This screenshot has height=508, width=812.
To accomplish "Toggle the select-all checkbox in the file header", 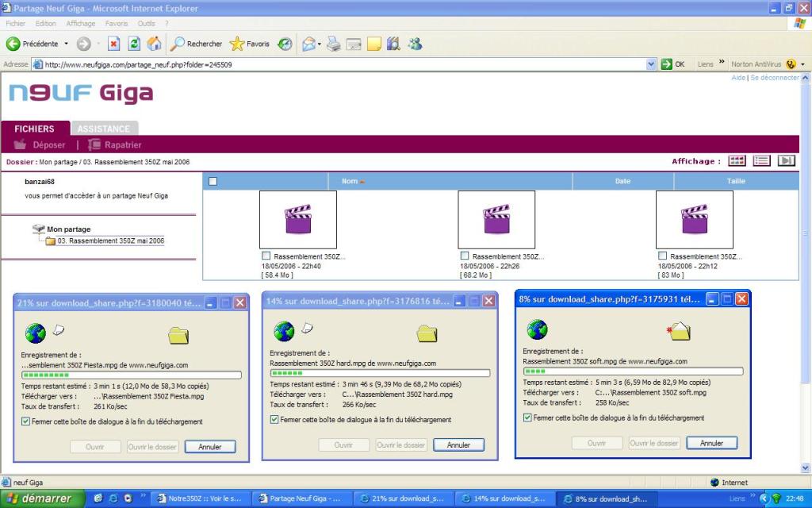I will point(213,181).
